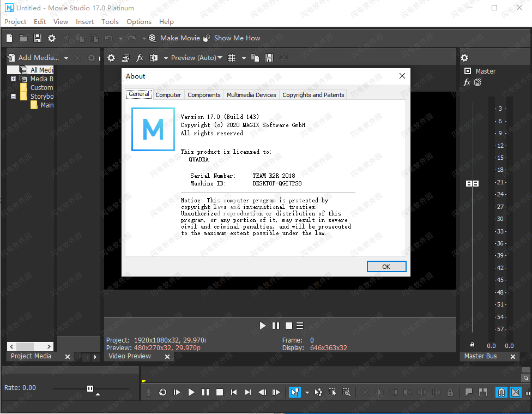Open video output fx in preview toolbar
This screenshot has width=532, height=414.
(140, 58)
